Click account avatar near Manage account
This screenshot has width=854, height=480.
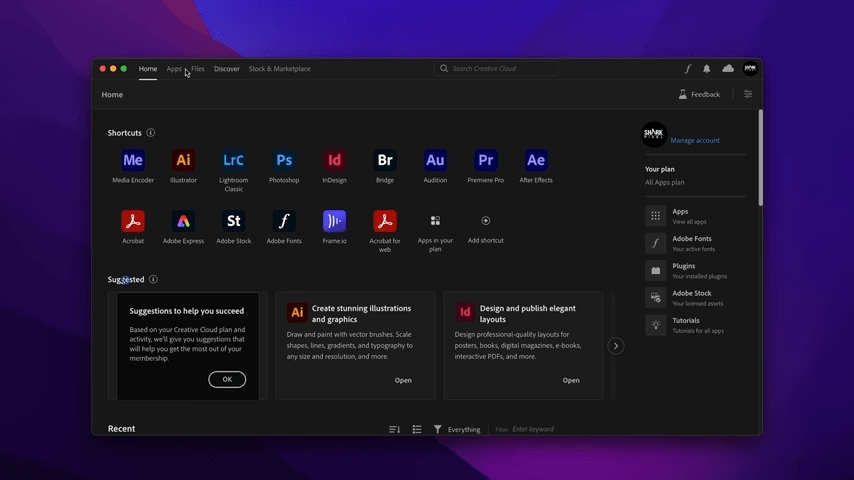click(x=654, y=135)
